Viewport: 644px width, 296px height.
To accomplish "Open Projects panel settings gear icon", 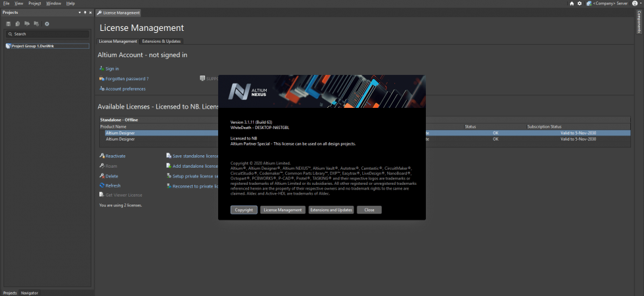I will point(47,24).
